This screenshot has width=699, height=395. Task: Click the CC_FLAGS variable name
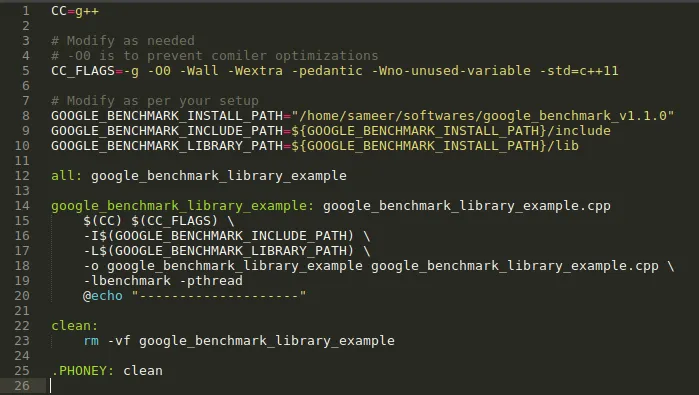pos(83,71)
